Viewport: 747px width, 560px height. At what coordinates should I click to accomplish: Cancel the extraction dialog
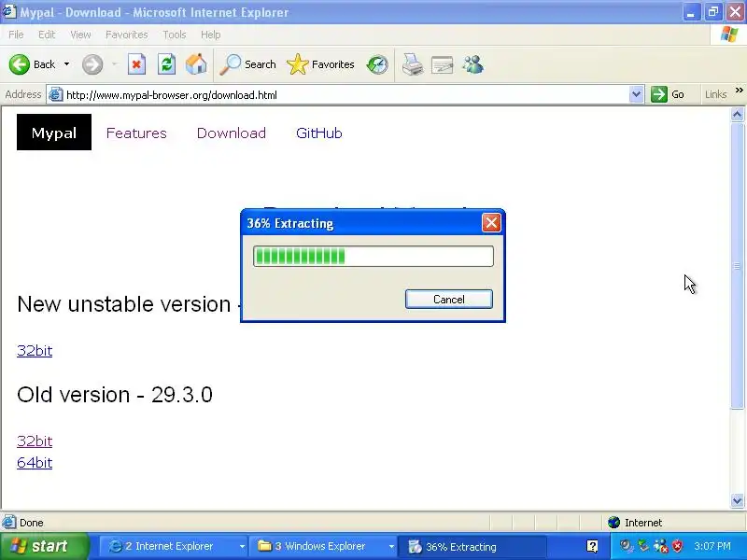click(x=449, y=299)
